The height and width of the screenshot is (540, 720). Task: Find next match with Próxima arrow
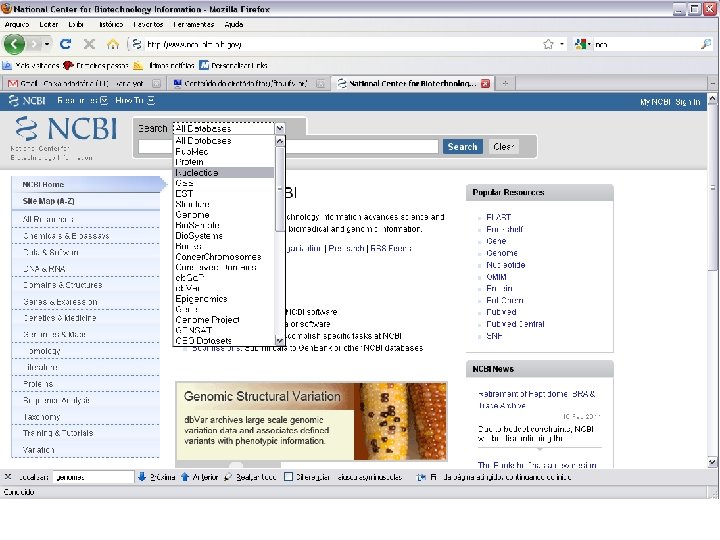click(x=156, y=477)
